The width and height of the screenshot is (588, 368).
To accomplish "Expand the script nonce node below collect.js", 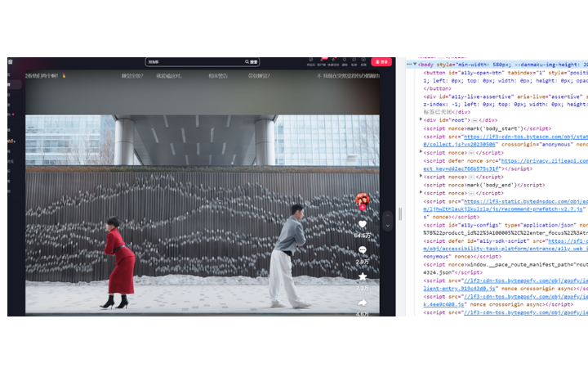I will pyautogui.click(x=421, y=151).
